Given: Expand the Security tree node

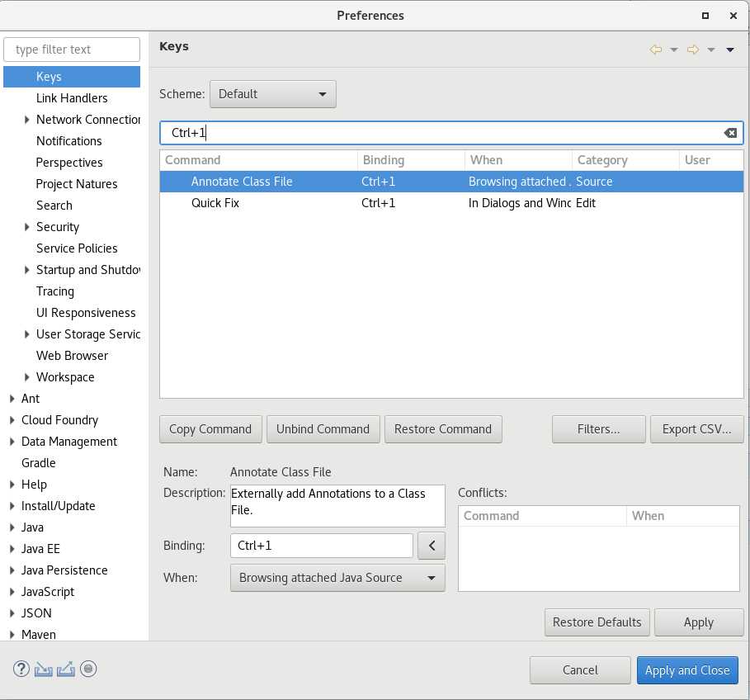Looking at the screenshot, I should [x=26, y=227].
